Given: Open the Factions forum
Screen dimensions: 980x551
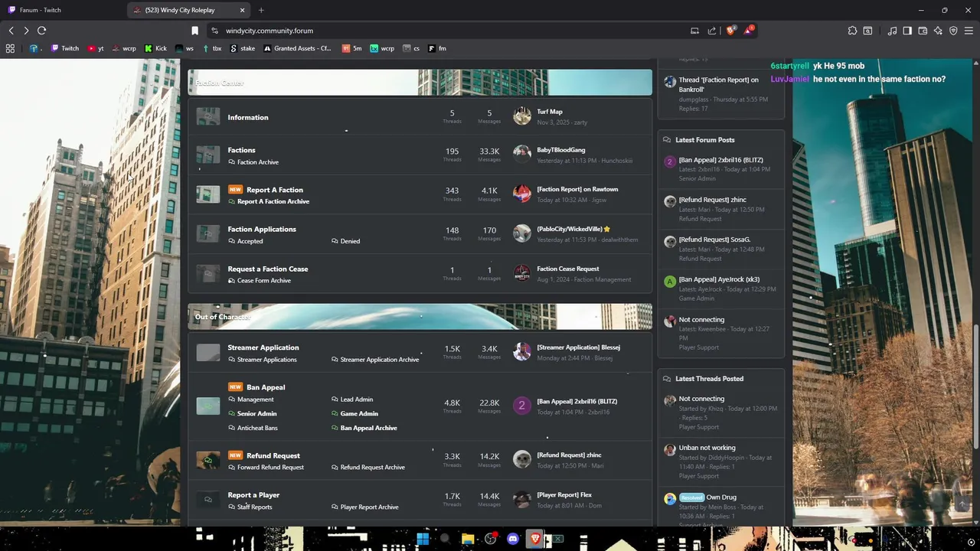Looking at the screenshot, I should tap(241, 150).
